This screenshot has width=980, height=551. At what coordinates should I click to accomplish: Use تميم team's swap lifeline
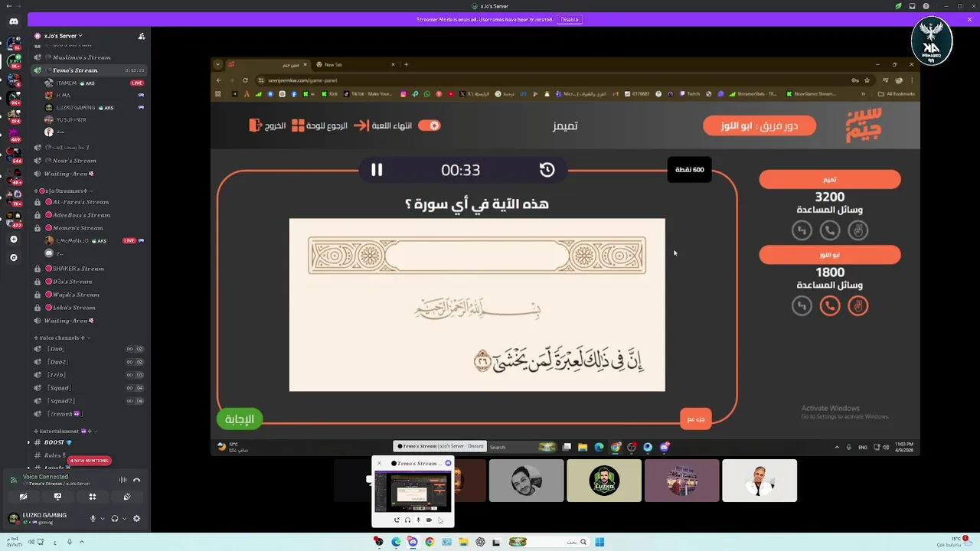[x=802, y=230]
